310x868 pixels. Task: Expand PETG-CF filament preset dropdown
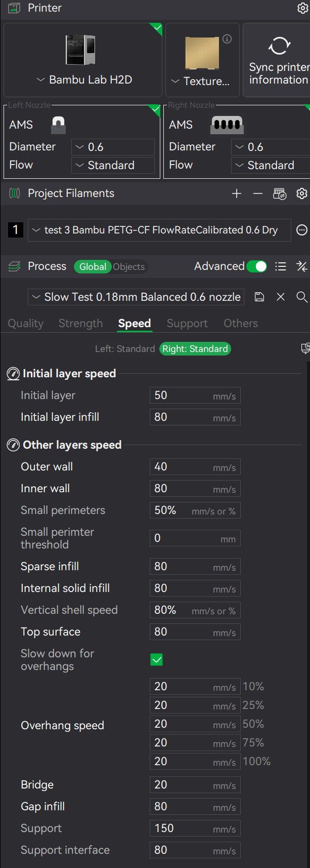tap(159, 230)
